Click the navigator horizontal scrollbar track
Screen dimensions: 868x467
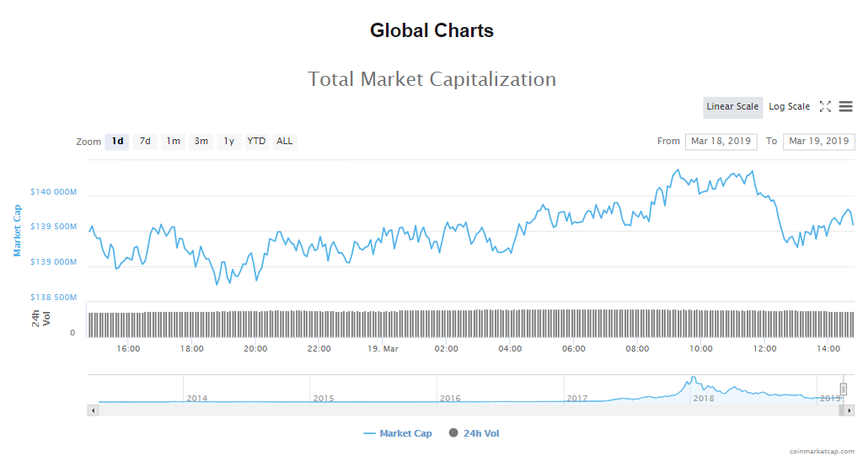[421, 411]
